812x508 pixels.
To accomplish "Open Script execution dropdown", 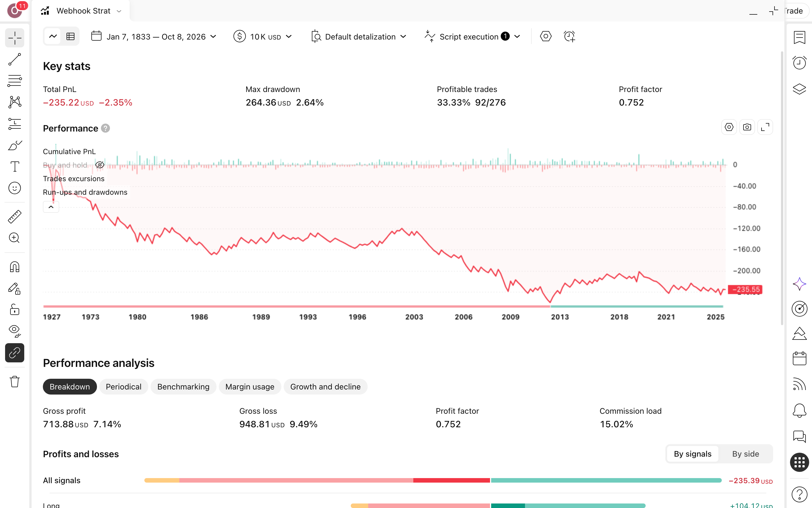I will [x=473, y=36].
